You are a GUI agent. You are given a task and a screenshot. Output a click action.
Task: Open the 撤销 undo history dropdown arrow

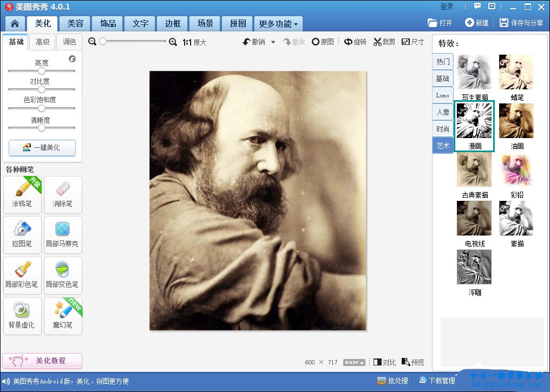[273, 42]
